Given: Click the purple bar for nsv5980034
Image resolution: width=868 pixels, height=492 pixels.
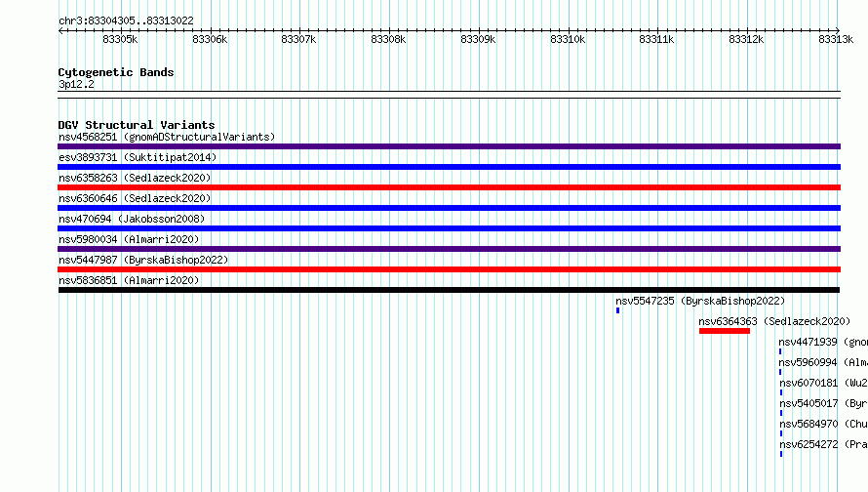Looking at the screenshot, I should pyautogui.click(x=449, y=249).
